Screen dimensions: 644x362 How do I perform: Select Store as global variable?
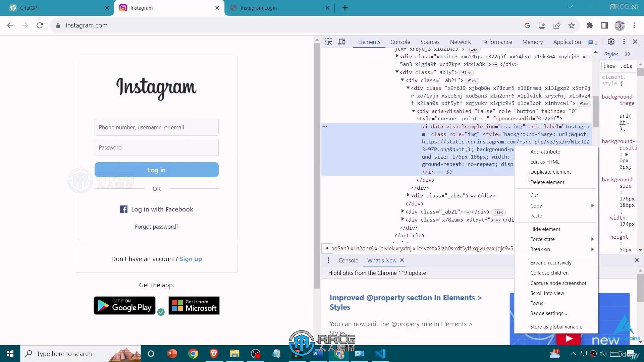(556, 326)
